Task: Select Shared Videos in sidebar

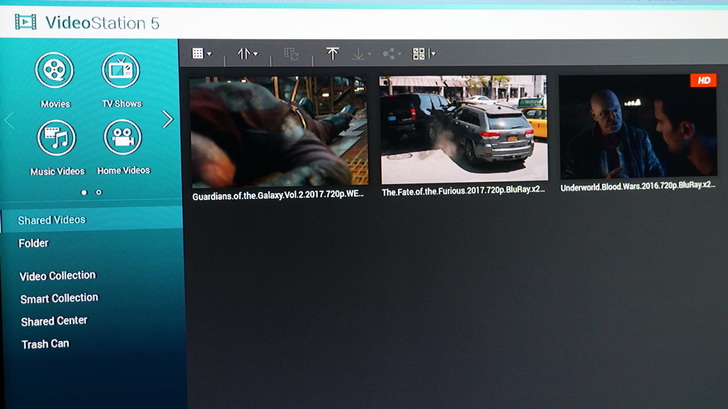Action: pyautogui.click(x=91, y=220)
